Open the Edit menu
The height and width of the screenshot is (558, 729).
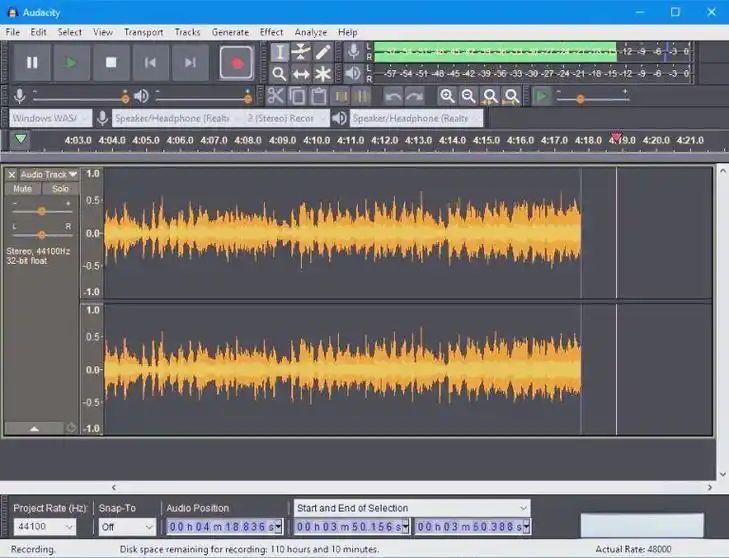pos(38,32)
